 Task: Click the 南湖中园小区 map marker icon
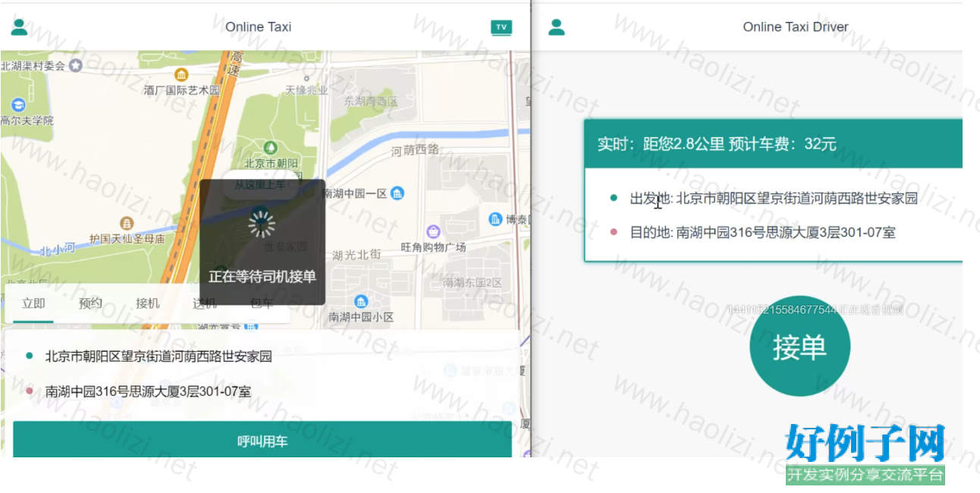click(361, 302)
